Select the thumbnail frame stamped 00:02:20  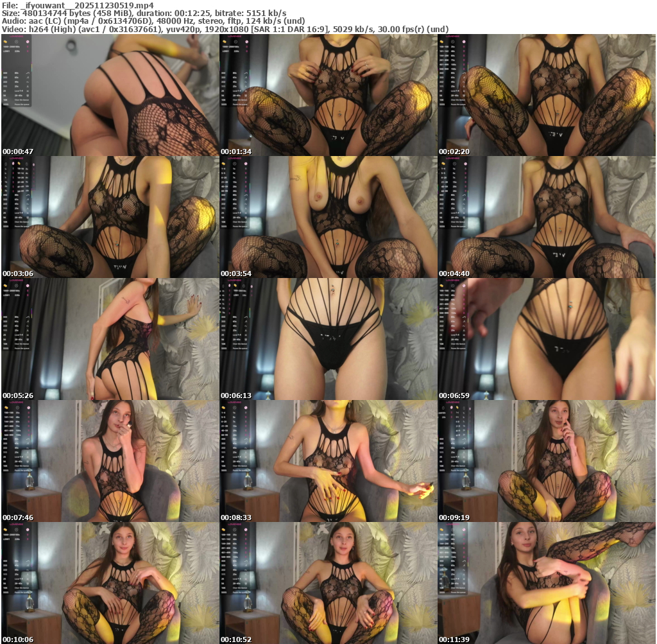click(547, 95)
